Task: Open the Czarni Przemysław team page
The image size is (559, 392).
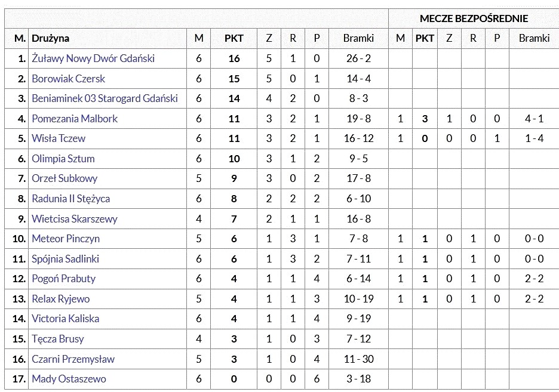Action: [x=73, y=359]
